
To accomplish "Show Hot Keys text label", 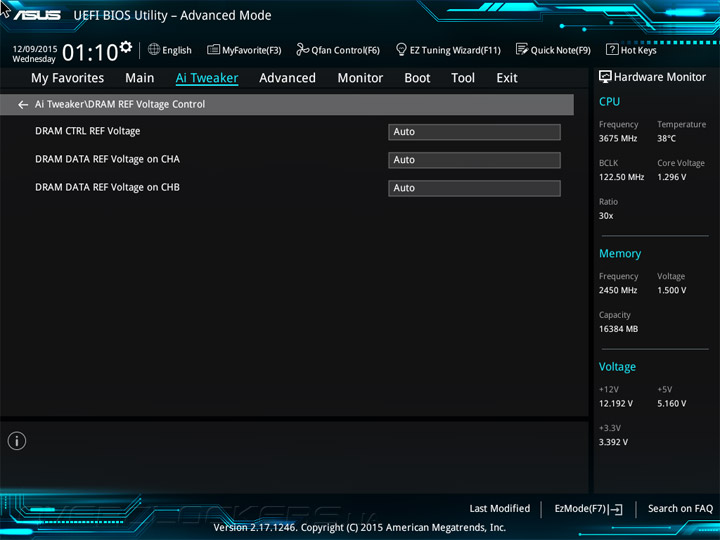I will (x=638, y=50).
